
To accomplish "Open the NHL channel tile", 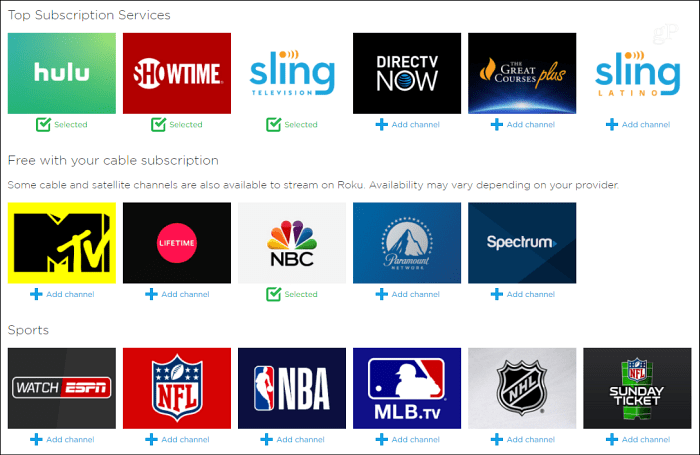I will 522,388.
